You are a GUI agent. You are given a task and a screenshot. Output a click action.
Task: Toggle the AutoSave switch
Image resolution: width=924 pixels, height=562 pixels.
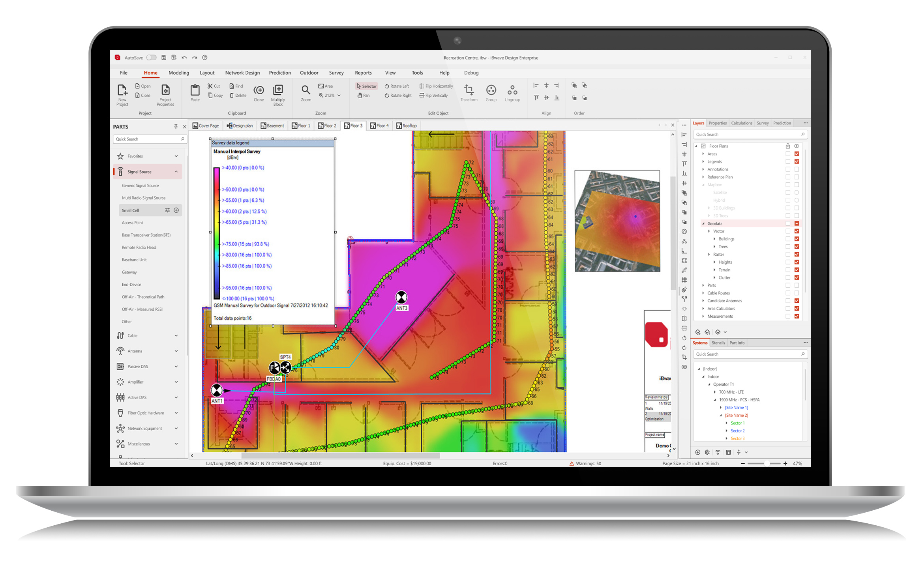click(151, 58)
